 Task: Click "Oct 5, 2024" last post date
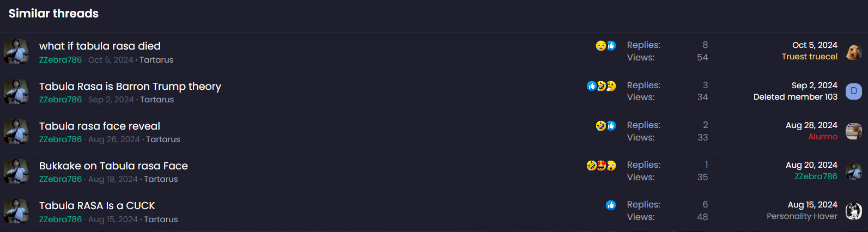coord(815,45)
